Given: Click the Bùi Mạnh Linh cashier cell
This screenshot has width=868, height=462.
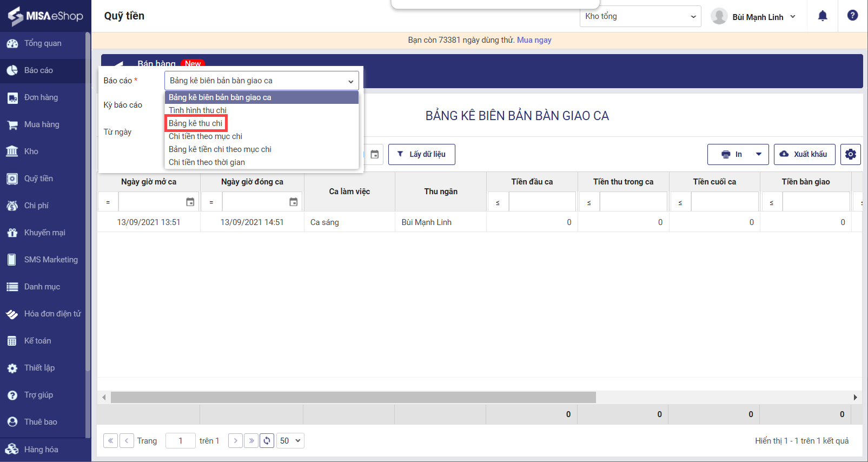Looking at the screenshot, I should 441,222.
